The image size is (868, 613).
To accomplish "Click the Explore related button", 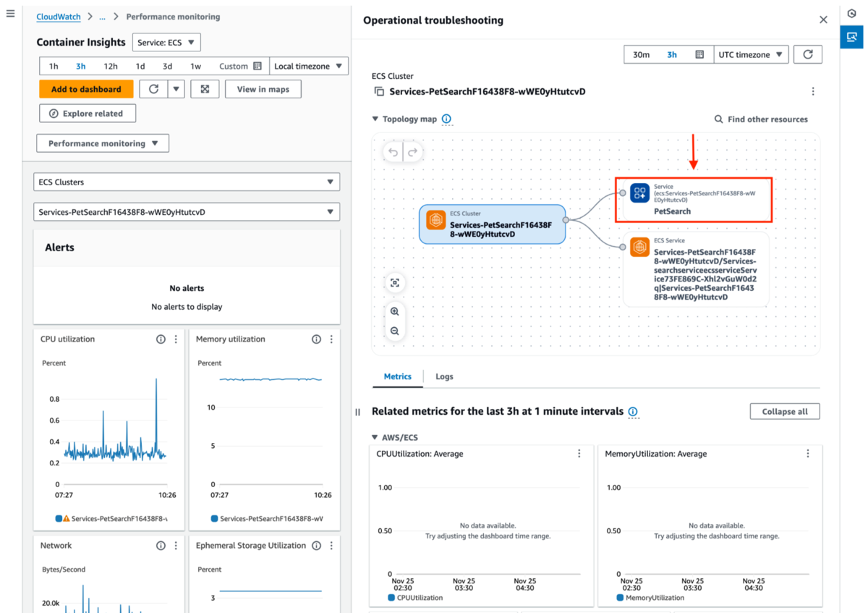I will pyautogui.click(x=88, y=114).
